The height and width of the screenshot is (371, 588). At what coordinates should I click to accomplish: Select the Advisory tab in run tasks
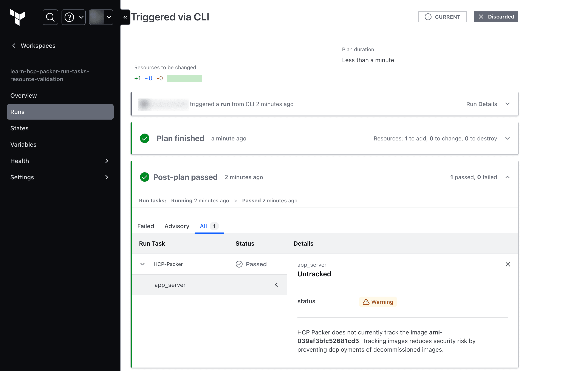tap(177, 226)
